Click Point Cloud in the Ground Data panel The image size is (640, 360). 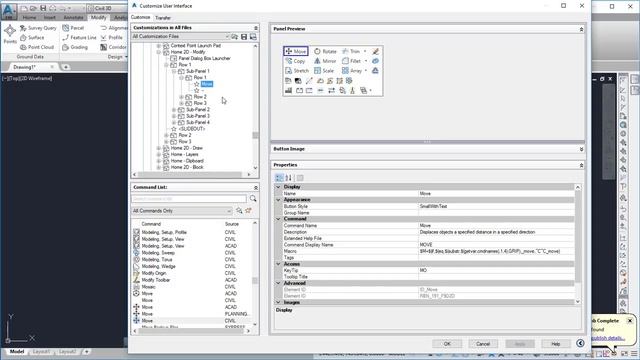[x=37, y=47]
